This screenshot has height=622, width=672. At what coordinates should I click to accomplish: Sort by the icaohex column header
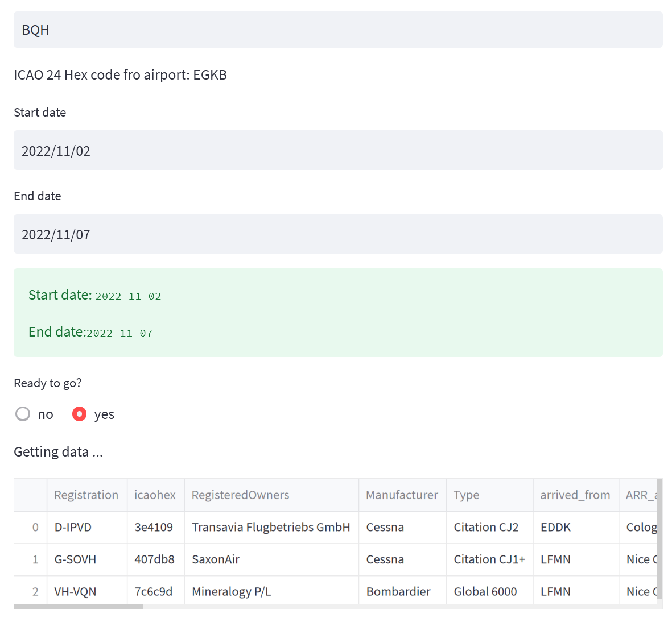click(x=155, y=495)
